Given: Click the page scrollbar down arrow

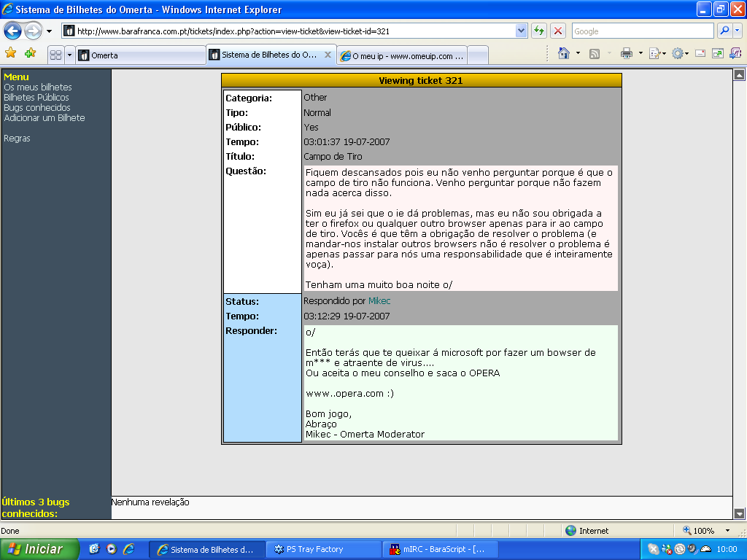Looking at the screenshot, I should pos(739,513).
